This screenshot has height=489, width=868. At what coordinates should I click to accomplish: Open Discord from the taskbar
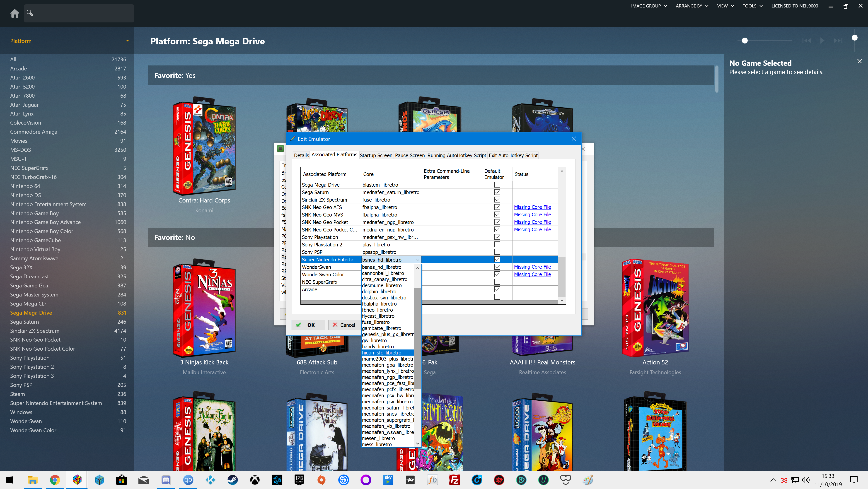166,480
